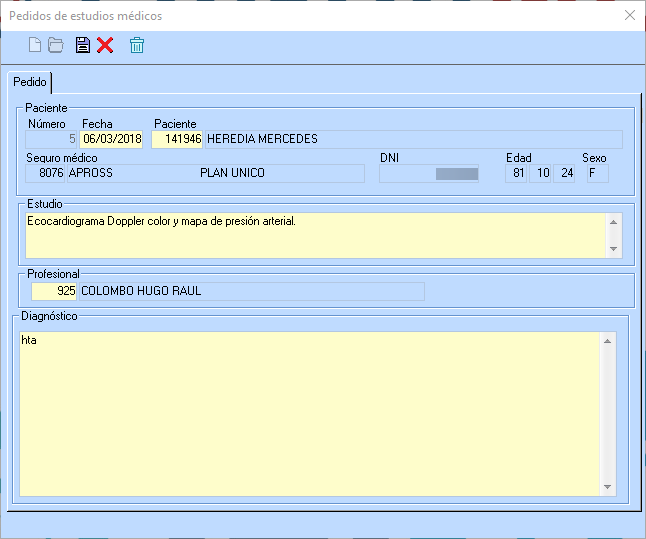
Task: Click the APROSS PLAN UNICO field
Action: (216, 173)
